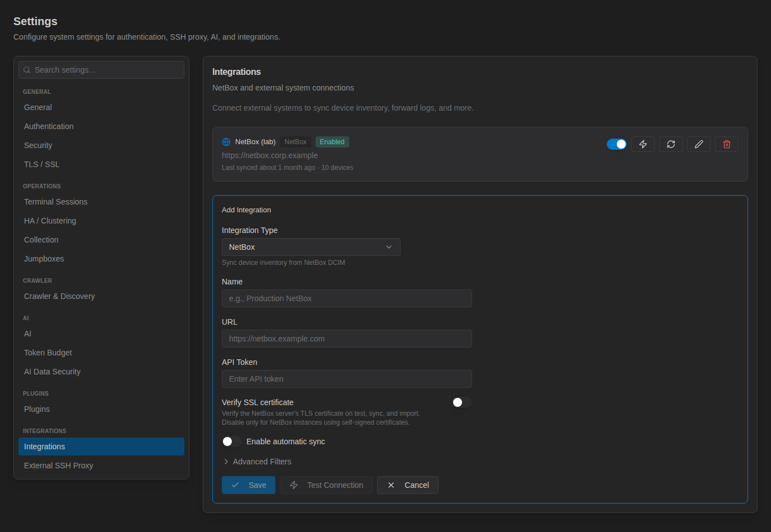This screenshot has width=771, height=532.
Task: Open Token Budget settings
Action: point(101,353)
